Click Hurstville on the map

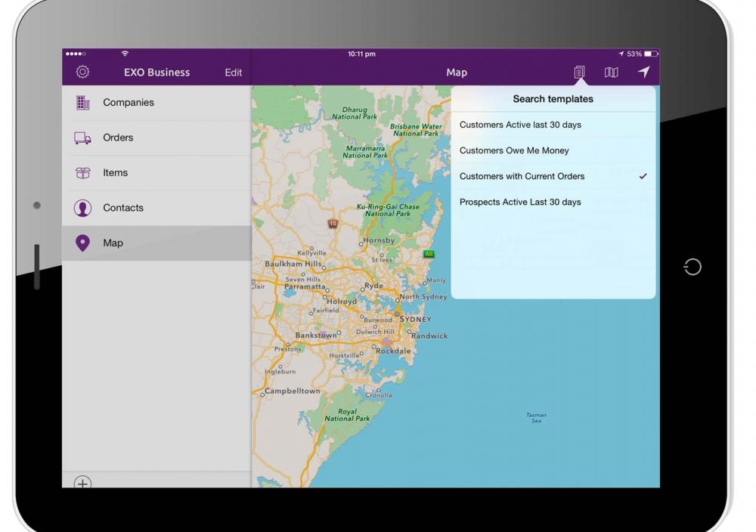coord(344,355)
